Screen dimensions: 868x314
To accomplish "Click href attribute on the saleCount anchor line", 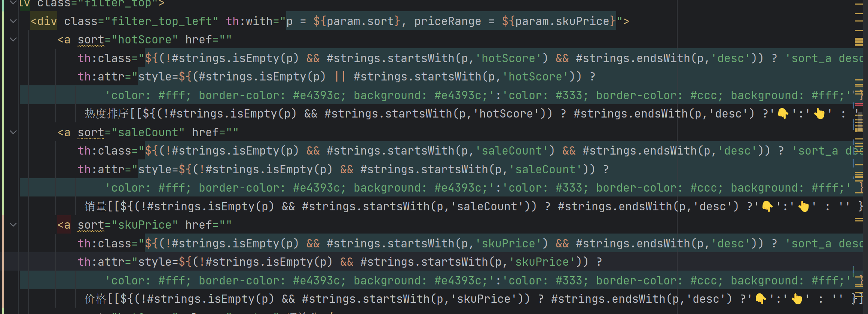I will pos(205,132).
